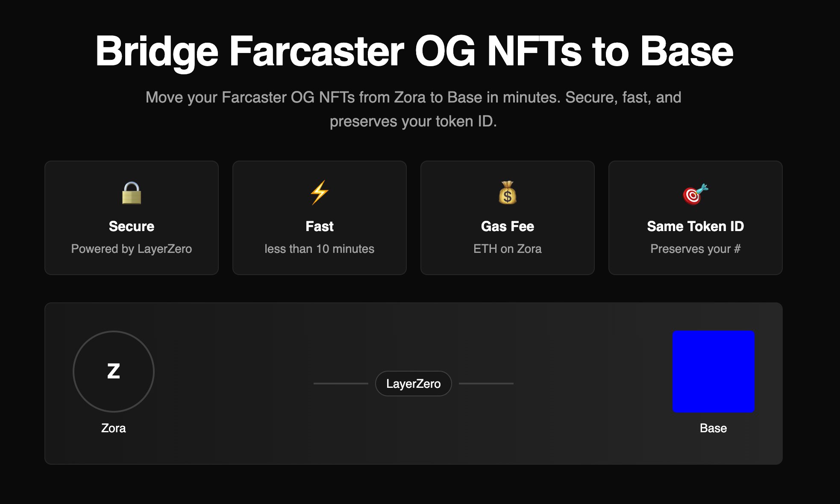The image size is (840, 504).
Task: Click 'less than 10 minutes' text
Action: (319, 249)
